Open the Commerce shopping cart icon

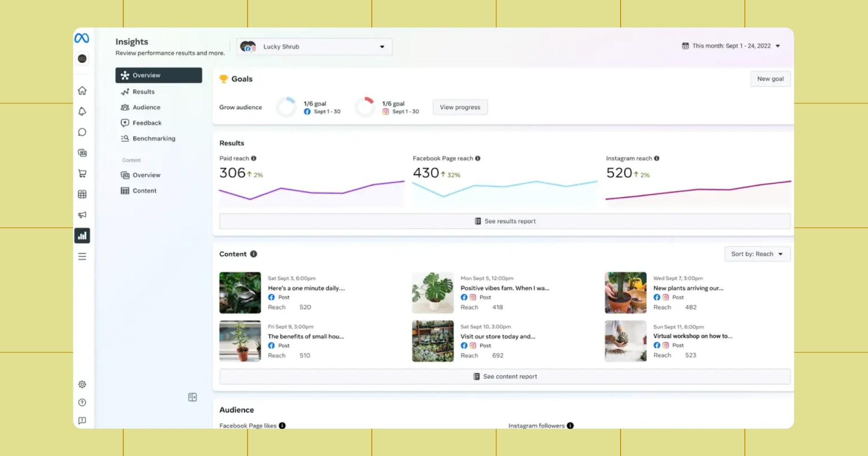click(82, 174)
